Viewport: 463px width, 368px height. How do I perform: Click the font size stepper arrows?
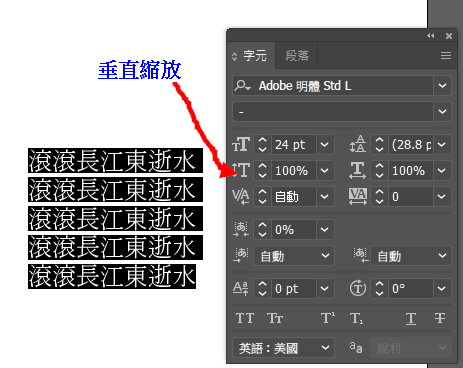(x=263, y=145)
